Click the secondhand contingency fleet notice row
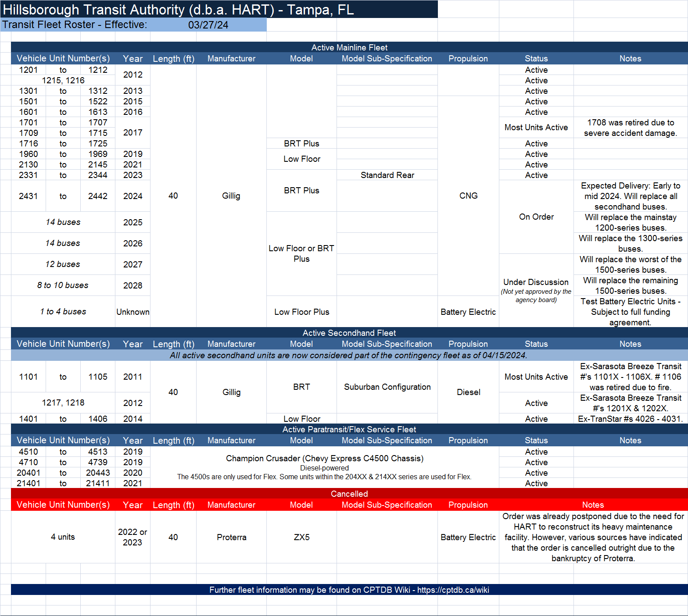688x616 pixels. 349,355
